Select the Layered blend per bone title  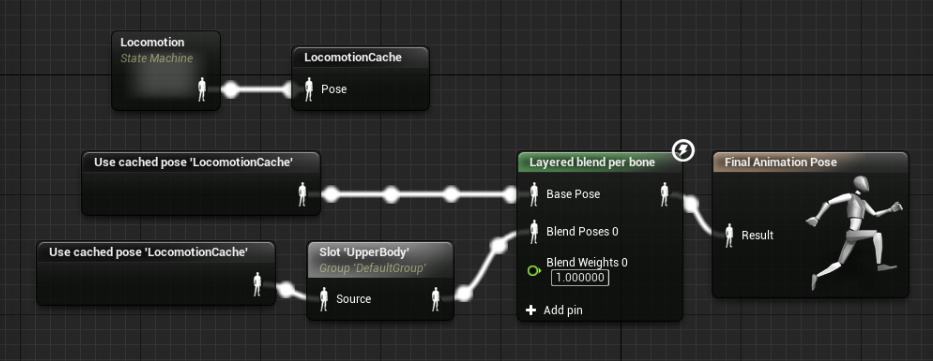coord(592,162)
